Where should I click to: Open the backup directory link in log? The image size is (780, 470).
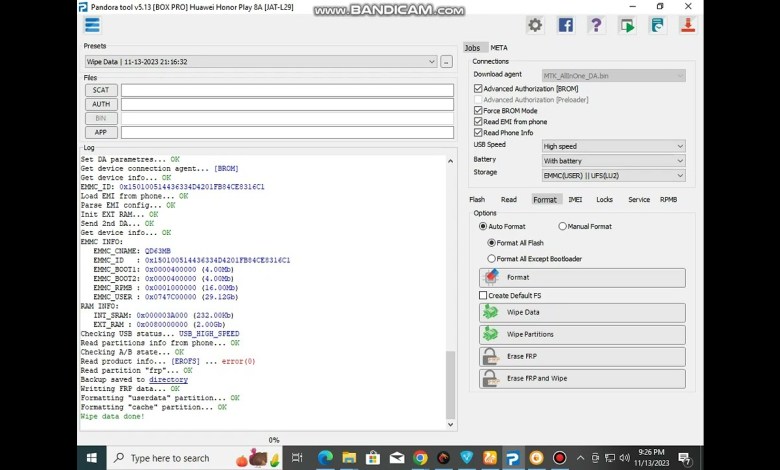click(x=168, y=379)
